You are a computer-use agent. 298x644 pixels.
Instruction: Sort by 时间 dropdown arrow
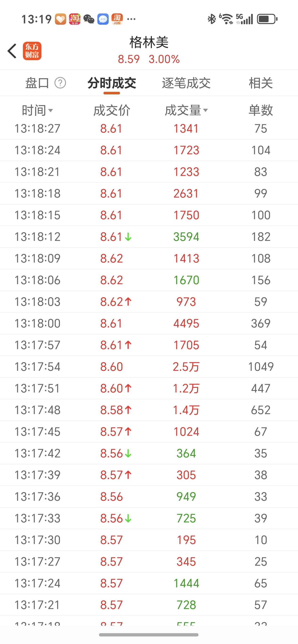coord(51,110)
